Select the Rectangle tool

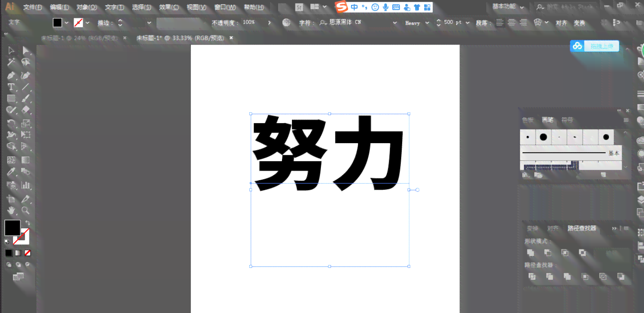(12, 99)
